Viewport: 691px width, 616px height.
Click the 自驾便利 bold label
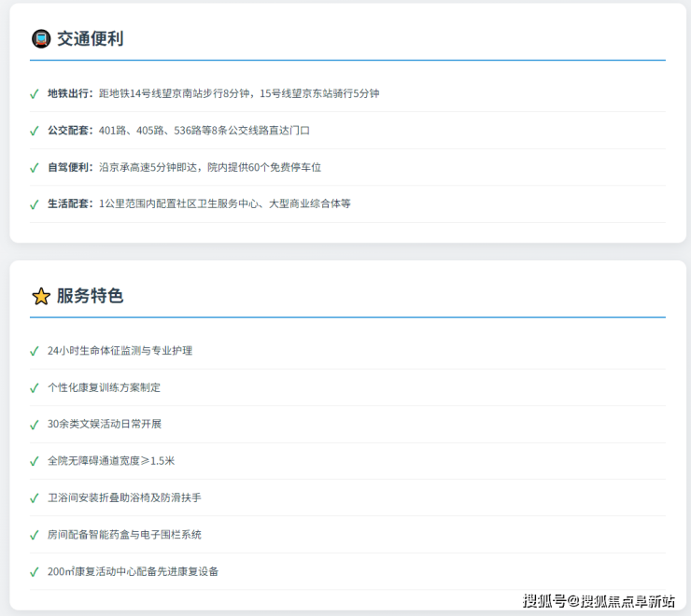point(70,167)
